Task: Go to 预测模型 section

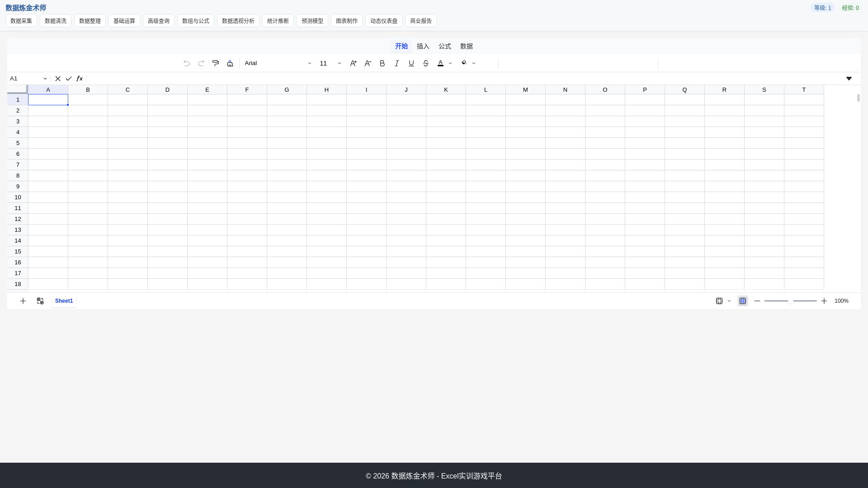Action: click(x=312, y=21)
